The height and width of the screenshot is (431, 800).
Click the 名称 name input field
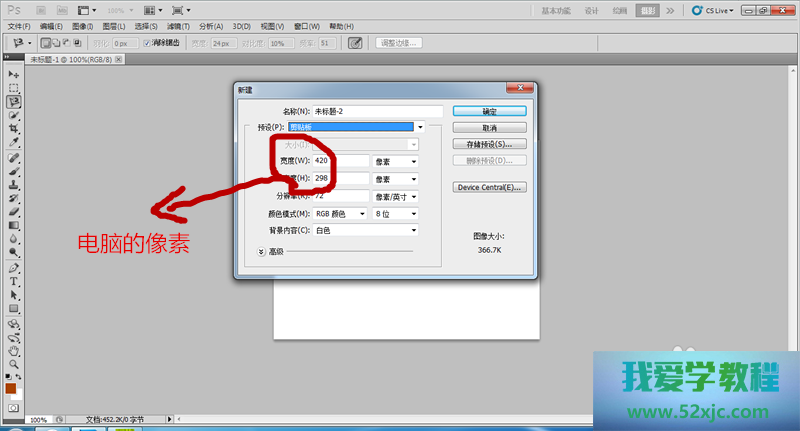pyautogui.click(x=377, y=111)
